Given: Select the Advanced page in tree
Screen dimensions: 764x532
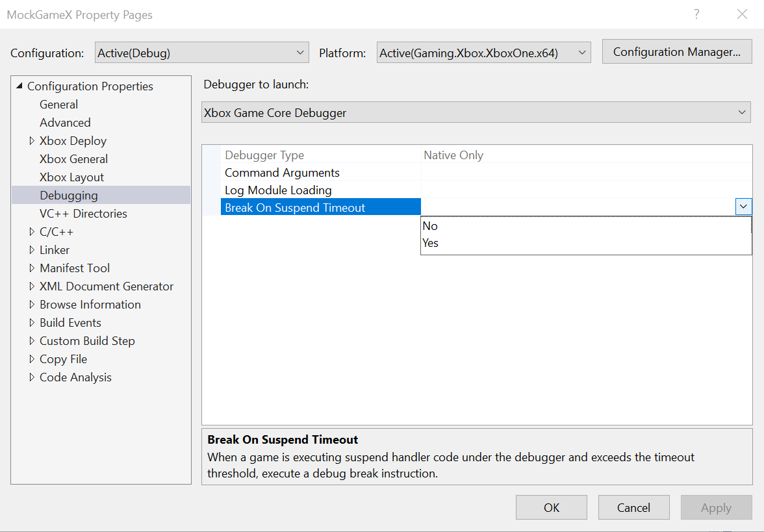Looking at the screenshot, I should (65, 122).
